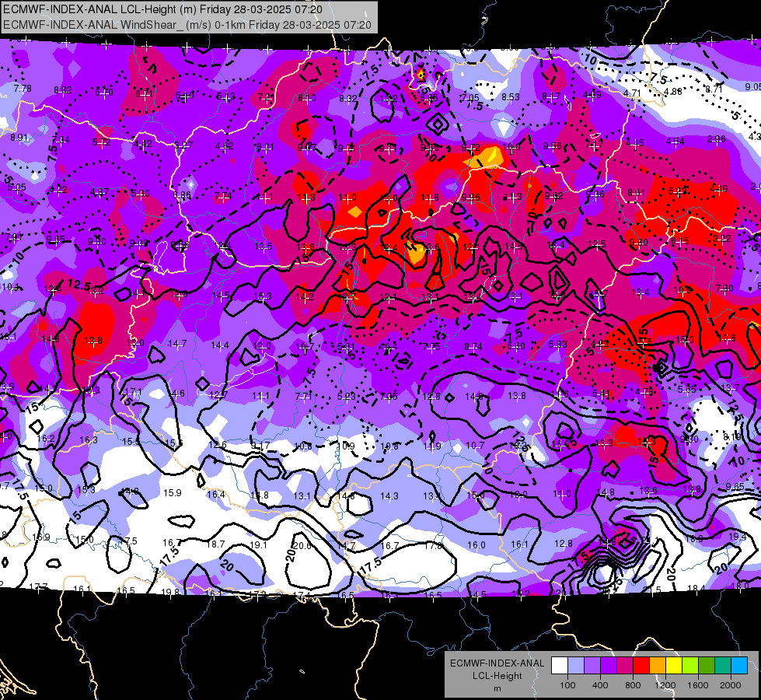Click the 17.7 wind shear value
Viewport: 761px width, 700px height.
tap(38, 586)
